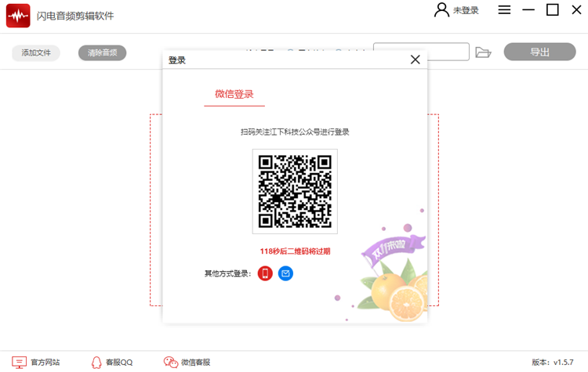Choose email login blue icon
Screen dimensions: 588x372
click(285, 273)
